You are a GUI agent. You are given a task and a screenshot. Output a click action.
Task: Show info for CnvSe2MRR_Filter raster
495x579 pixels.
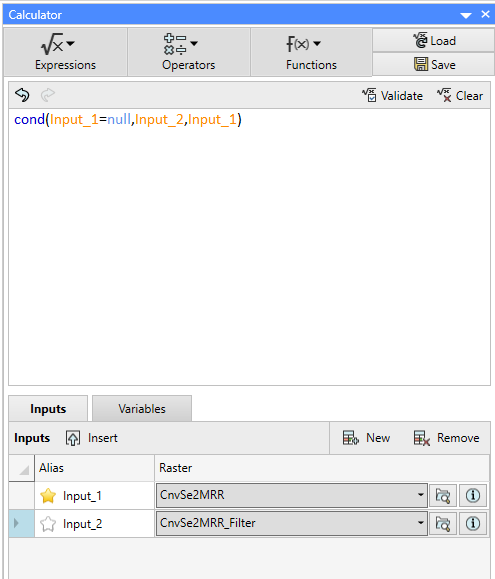(473, 523)
